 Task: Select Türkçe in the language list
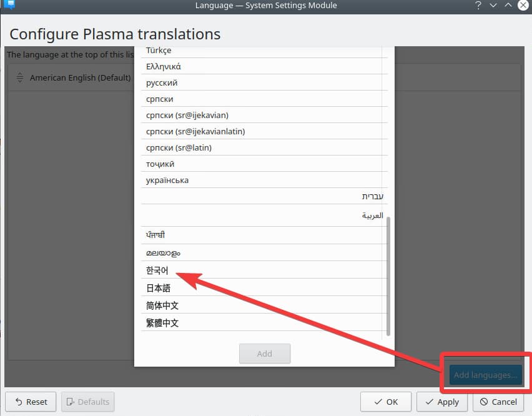click(159, 51)
